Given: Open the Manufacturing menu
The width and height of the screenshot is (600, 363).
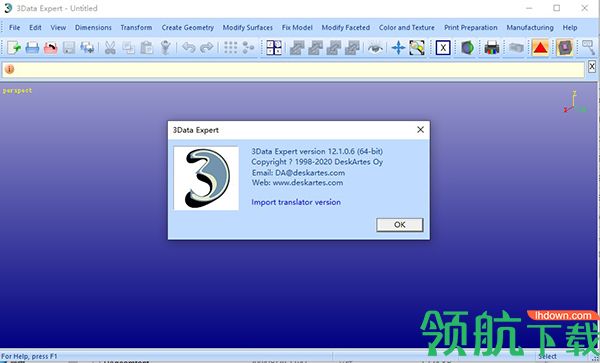Looking at the screenshot, I should tap(530, 28).
